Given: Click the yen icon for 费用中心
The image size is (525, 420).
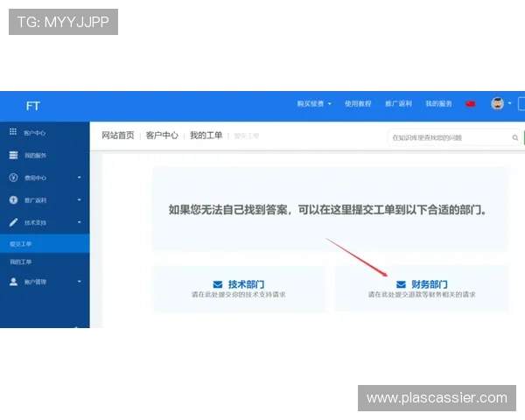Looking at the screenshot, I should click(13, 177).
